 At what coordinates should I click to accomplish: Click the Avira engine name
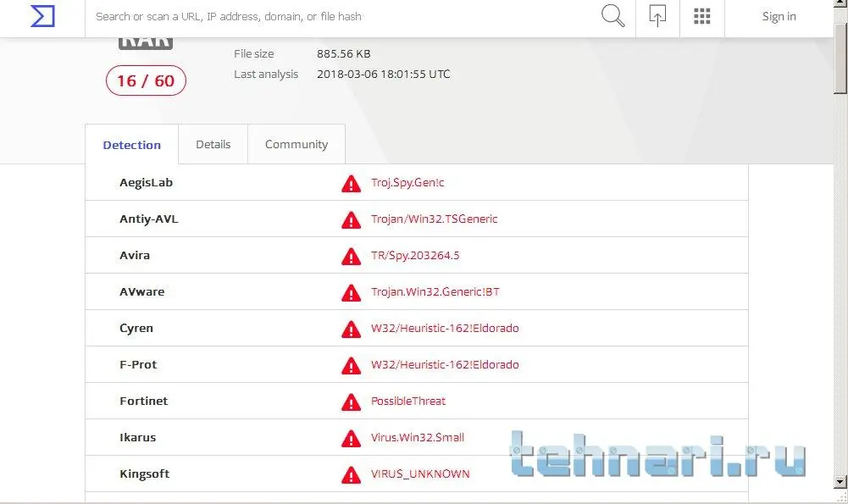tap(135, 255)
